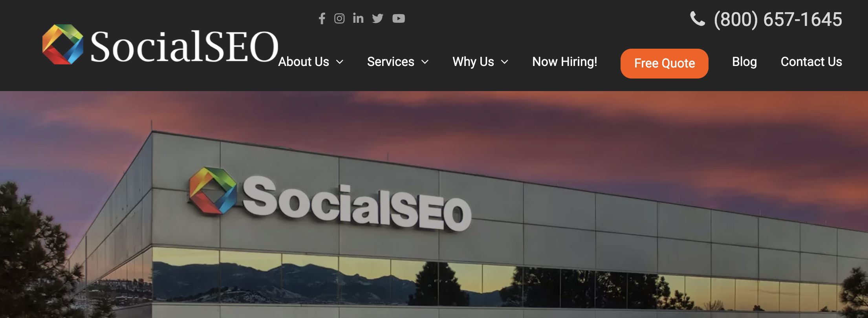This screenshot has width=868, height=318.
Task: Go to the Contact Us page
Action: tap(811, 62)
